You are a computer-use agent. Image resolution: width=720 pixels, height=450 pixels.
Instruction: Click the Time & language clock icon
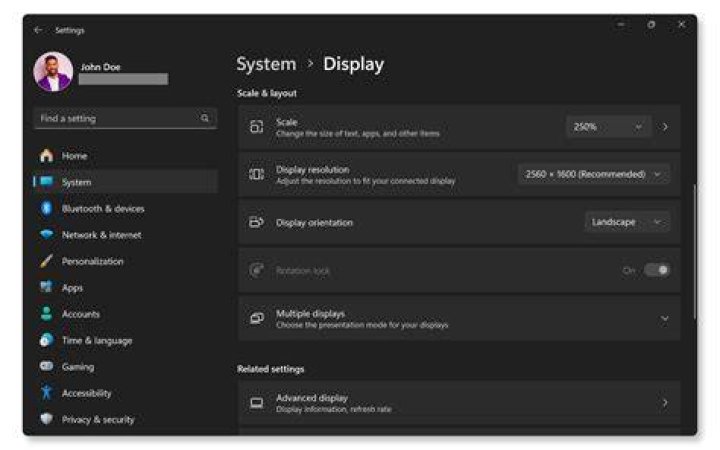46,340
